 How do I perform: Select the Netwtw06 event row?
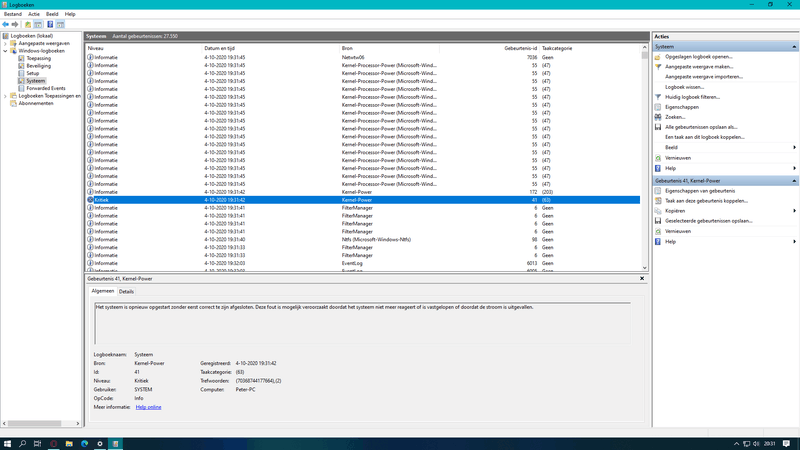pos(363,58)
